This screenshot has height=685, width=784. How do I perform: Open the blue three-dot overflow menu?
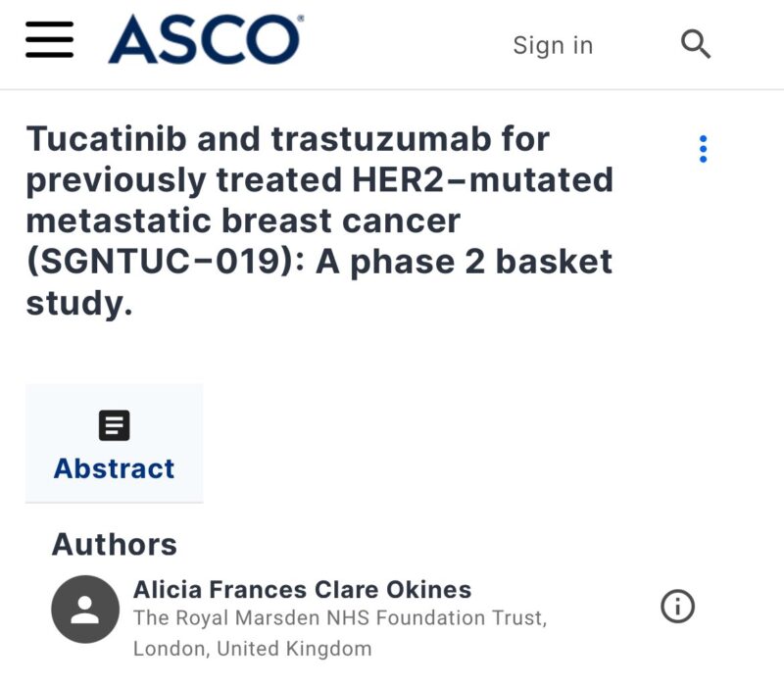point(702,149)
